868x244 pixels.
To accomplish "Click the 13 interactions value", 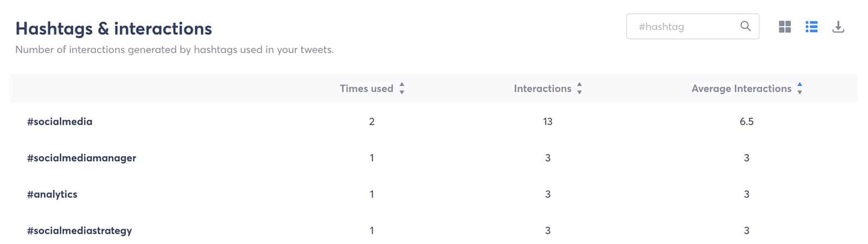I will pos(547,121).
